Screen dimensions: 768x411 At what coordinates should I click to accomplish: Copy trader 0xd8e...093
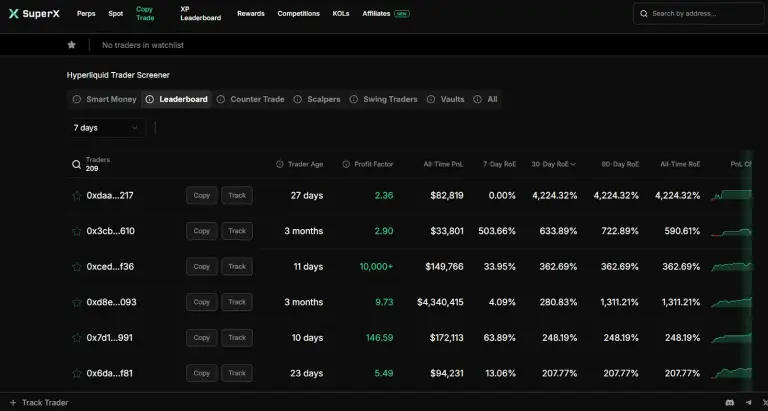click(202, 302)
